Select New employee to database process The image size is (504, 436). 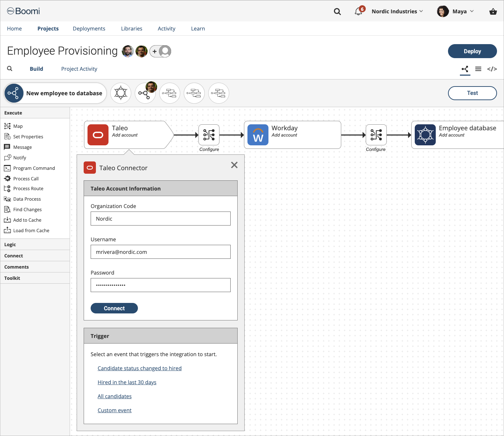(55, 93)
